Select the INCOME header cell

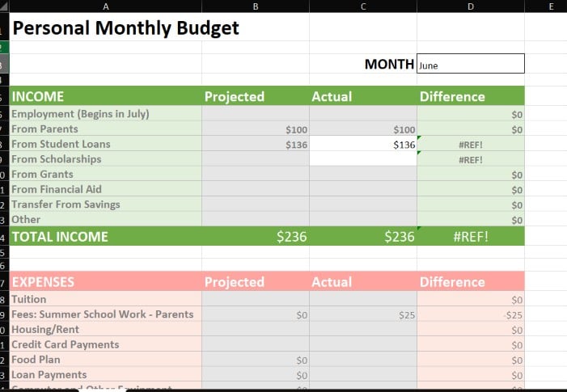(x=106, y=96)
